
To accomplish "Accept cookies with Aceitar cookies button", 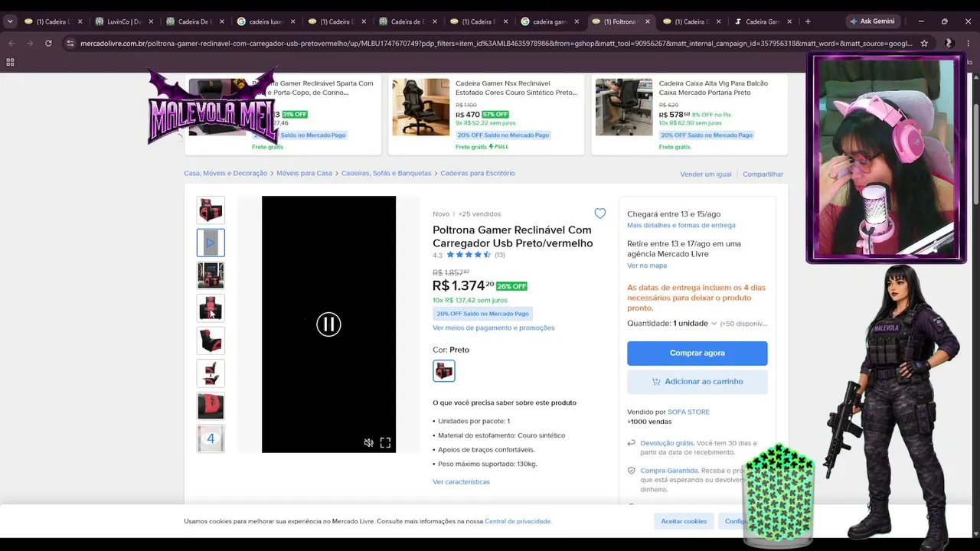I will 684,521.
